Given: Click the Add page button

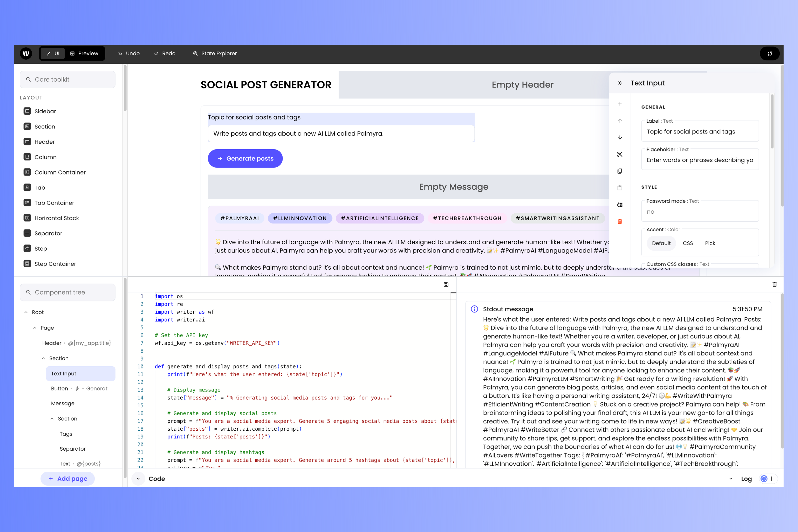Looking at the screenshot, I should click(x=68, y=479).
